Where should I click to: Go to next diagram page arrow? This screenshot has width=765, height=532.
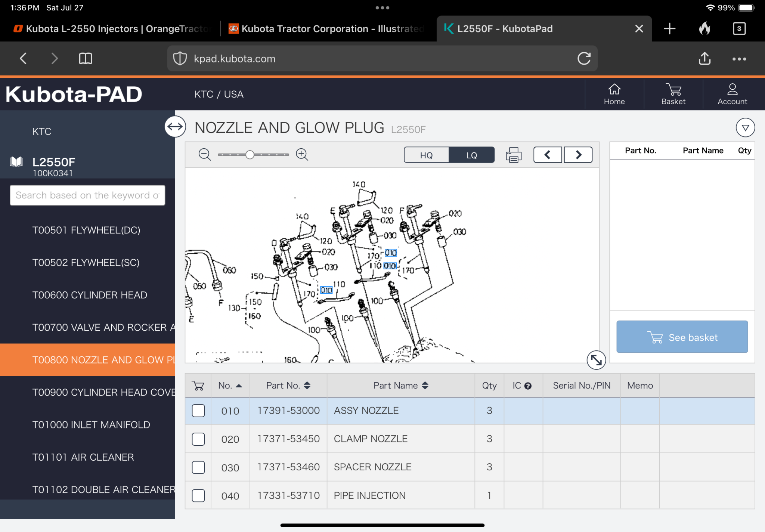[578, 155]
